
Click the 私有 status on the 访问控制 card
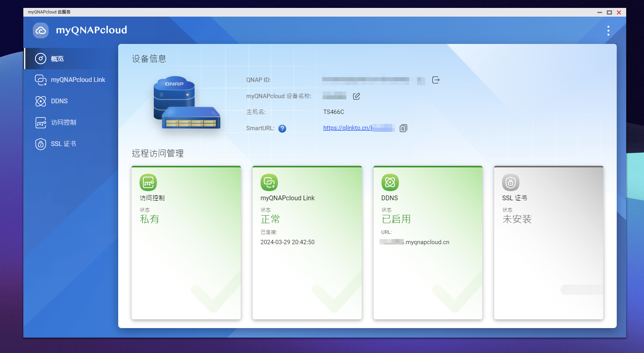coord(149,219)
